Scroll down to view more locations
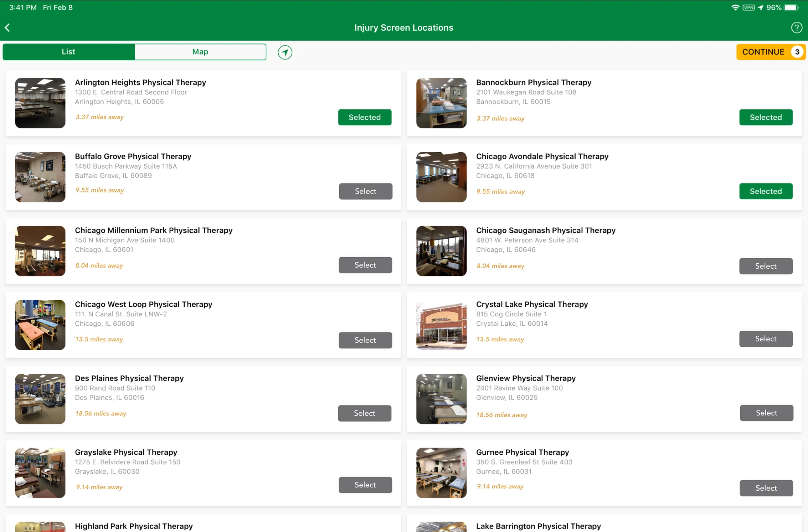Screen dimensions: 808x532 click(x=404, y=297)
